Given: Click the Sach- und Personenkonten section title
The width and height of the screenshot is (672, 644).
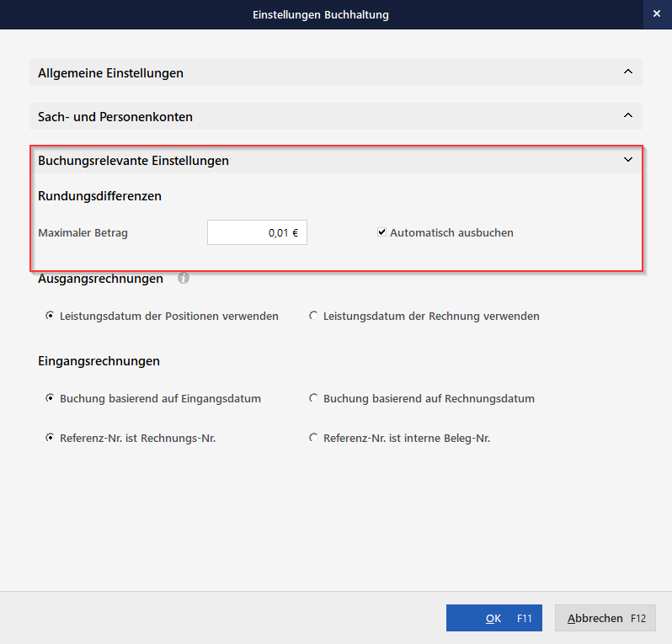Looking at the screenshot, I should pos(115,116).
